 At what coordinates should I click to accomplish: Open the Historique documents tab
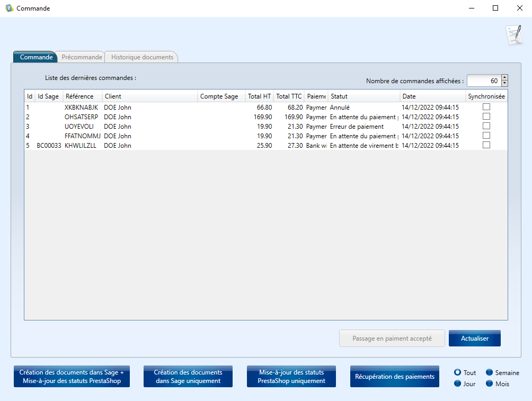coord(141,57)
